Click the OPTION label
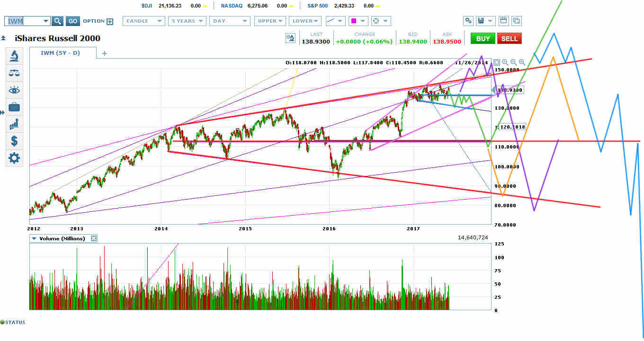 click(x=94, y=21)
